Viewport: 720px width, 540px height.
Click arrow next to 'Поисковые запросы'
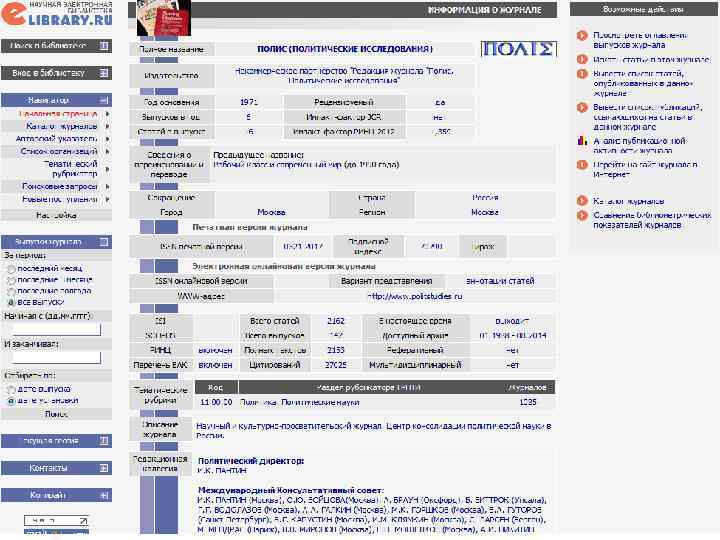point(107,186)
